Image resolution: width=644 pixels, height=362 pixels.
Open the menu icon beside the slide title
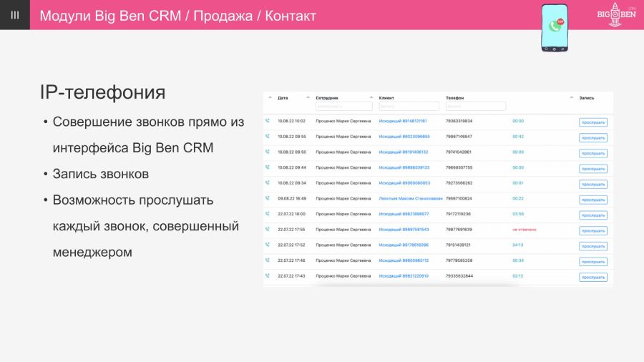coord(15,15)
